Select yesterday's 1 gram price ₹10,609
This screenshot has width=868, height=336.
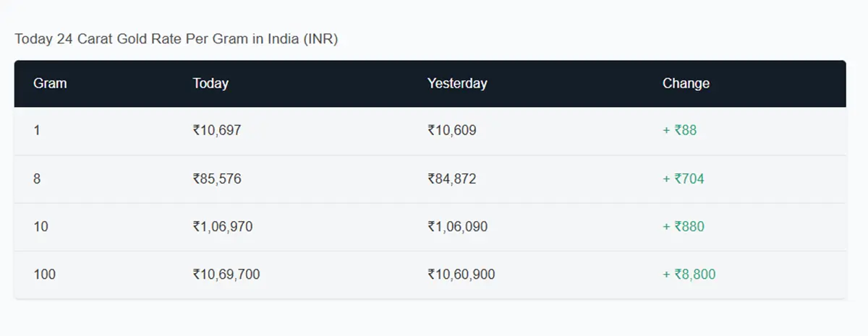click(x=452, y=131)
